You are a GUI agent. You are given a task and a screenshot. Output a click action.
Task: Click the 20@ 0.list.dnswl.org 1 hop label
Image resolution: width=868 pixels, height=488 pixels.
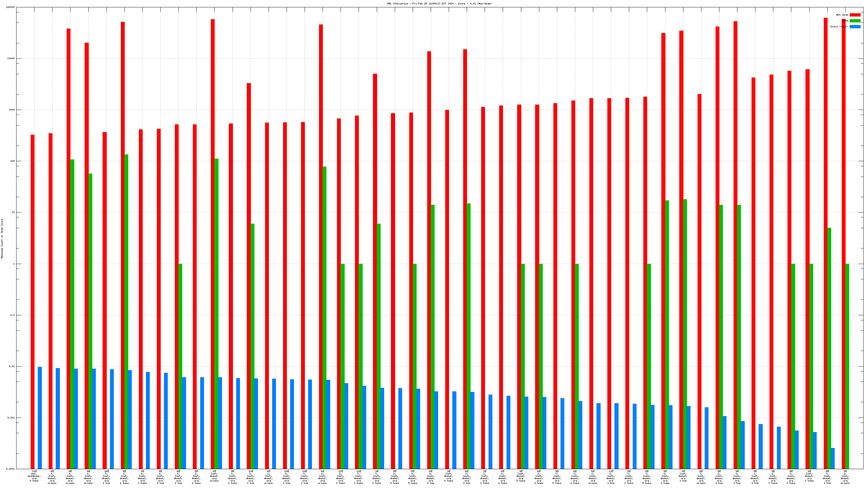(x=286, y=477)
